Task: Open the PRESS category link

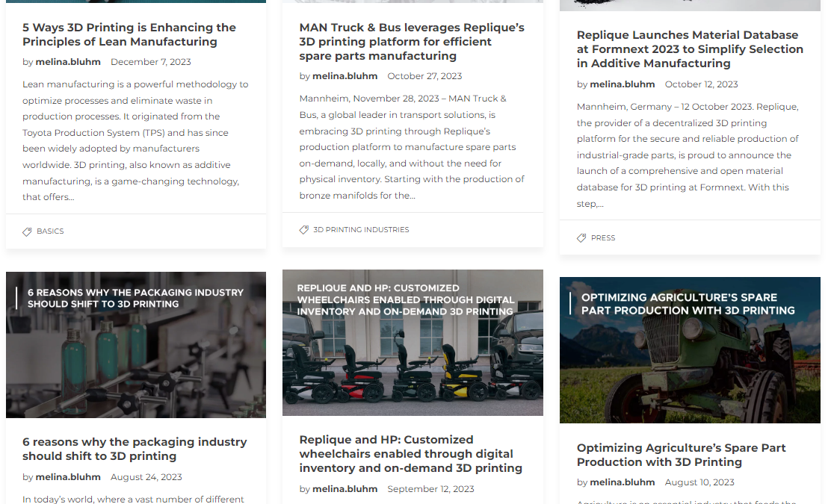Action: (603, 237)
